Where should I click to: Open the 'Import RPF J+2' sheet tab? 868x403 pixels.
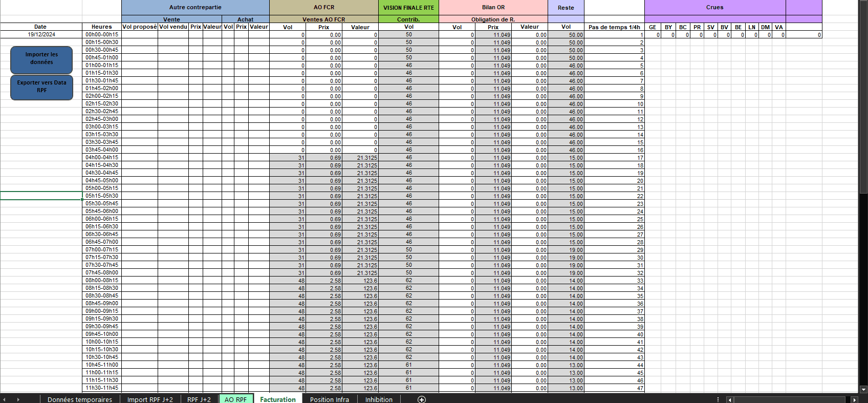[150, 399]
